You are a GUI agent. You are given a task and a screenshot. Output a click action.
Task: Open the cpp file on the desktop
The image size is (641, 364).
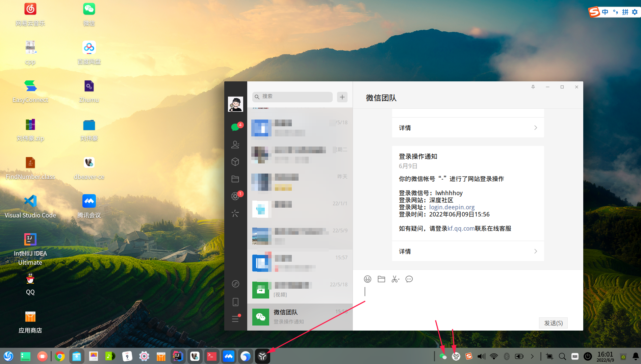[x=30, y=53]
